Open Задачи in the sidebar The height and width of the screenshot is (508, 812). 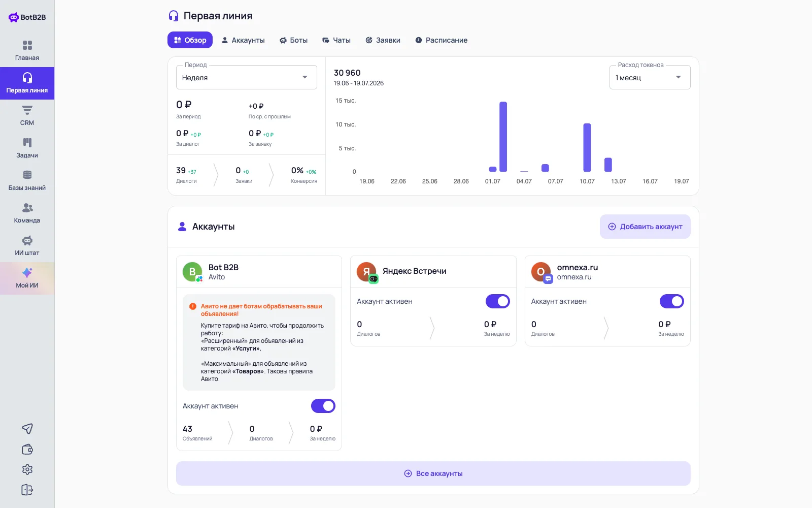click(x=27, y=148)
